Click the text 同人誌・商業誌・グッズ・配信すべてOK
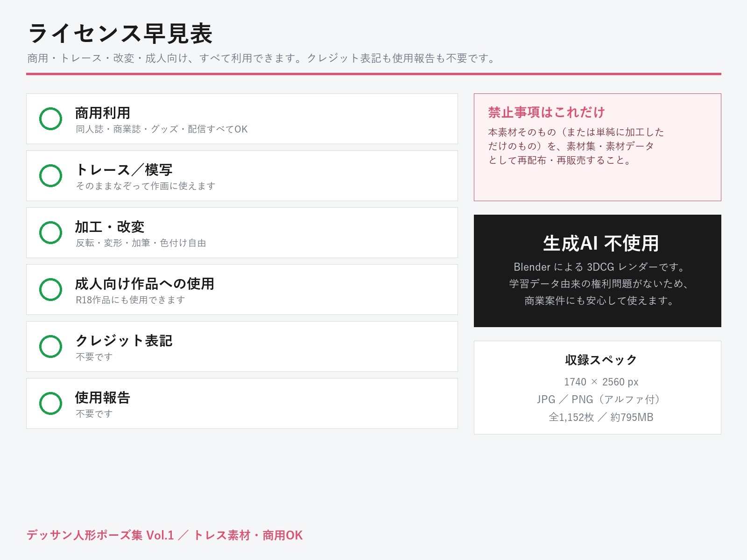 [162, 129]
